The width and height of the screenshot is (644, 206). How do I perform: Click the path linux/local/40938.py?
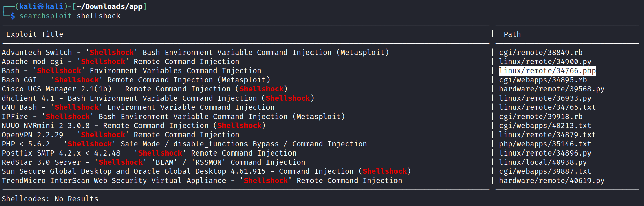pyautogui.click(x=543, y=162)
